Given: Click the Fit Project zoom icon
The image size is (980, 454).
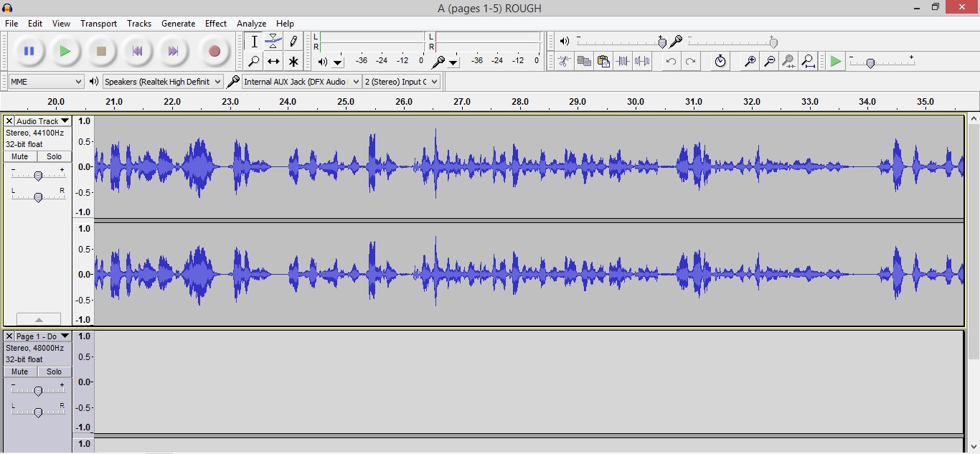Looking at the screenshot, I should (808, 62).
